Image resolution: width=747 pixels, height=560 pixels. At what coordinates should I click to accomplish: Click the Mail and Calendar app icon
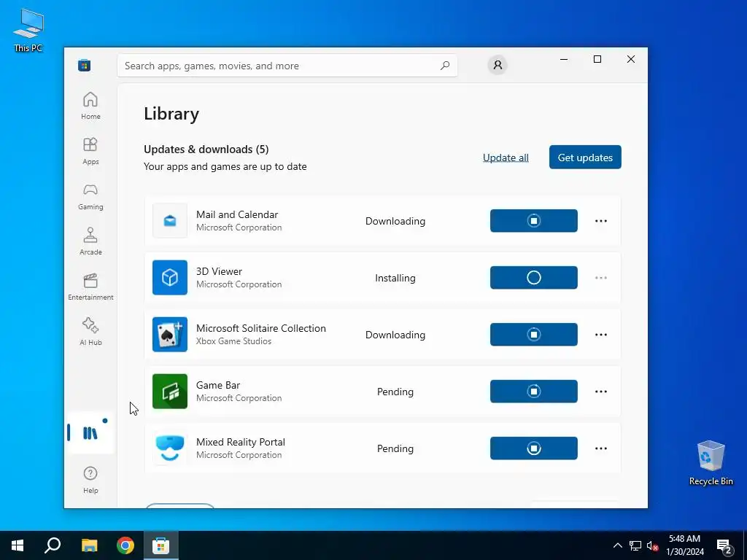170,220
